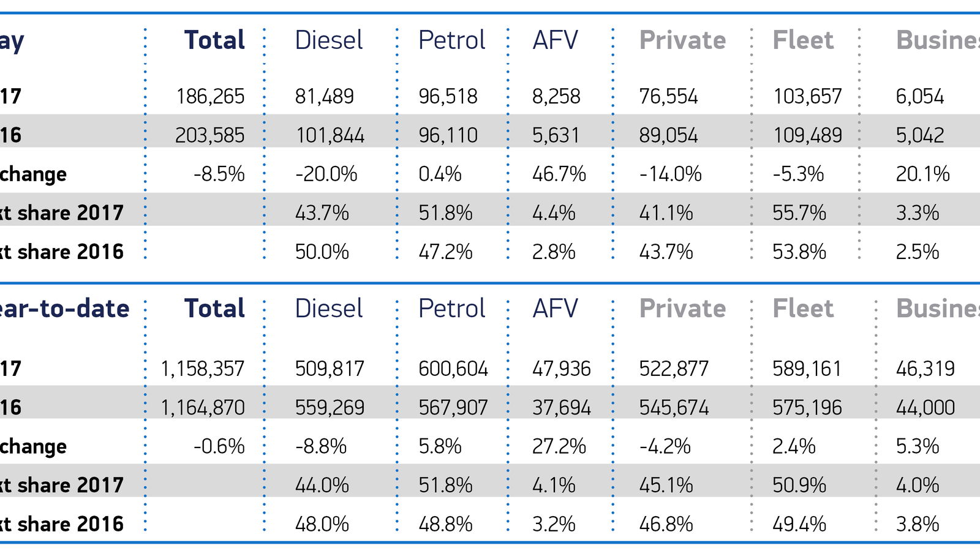The height and width of the screenshot is (551, 980).
Task: Click the -20.0% diesel change cell
Action: (326, 174)
